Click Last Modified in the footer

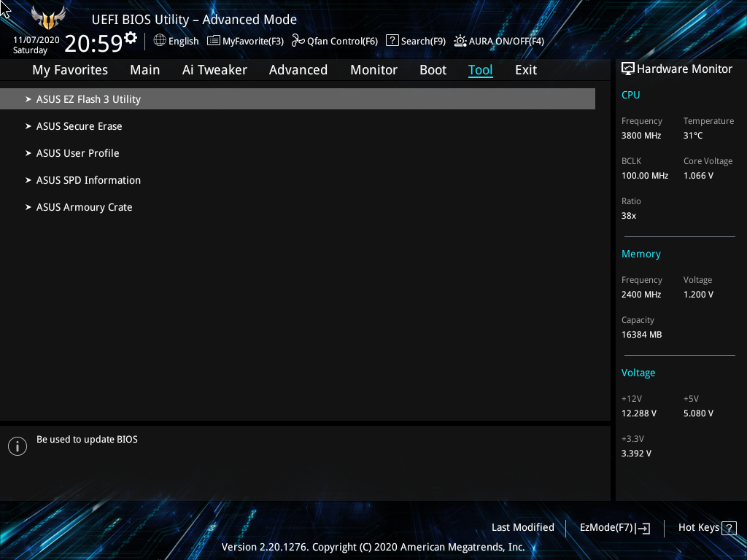pyautogui.click(x=522, y=528)
